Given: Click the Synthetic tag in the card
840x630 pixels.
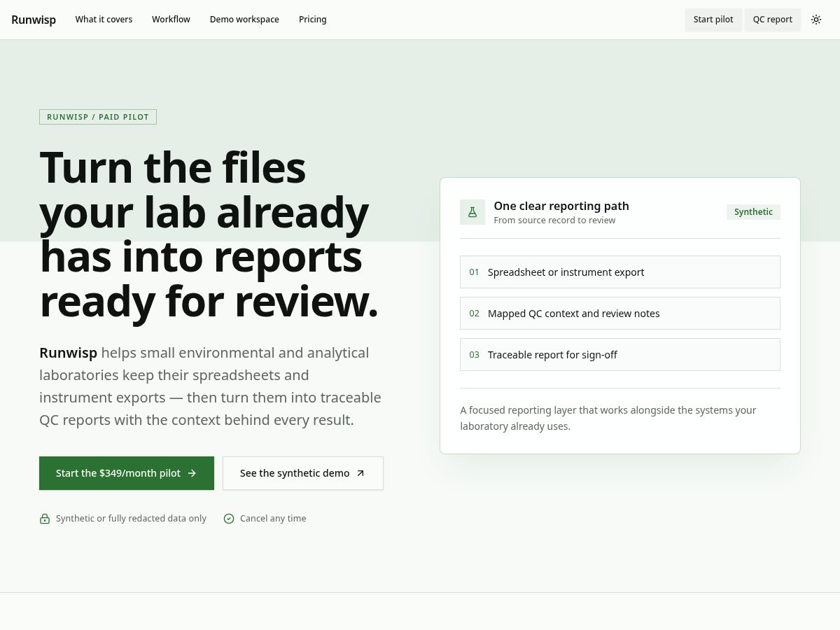Looking at the screenshot, I should pos(753,212).
